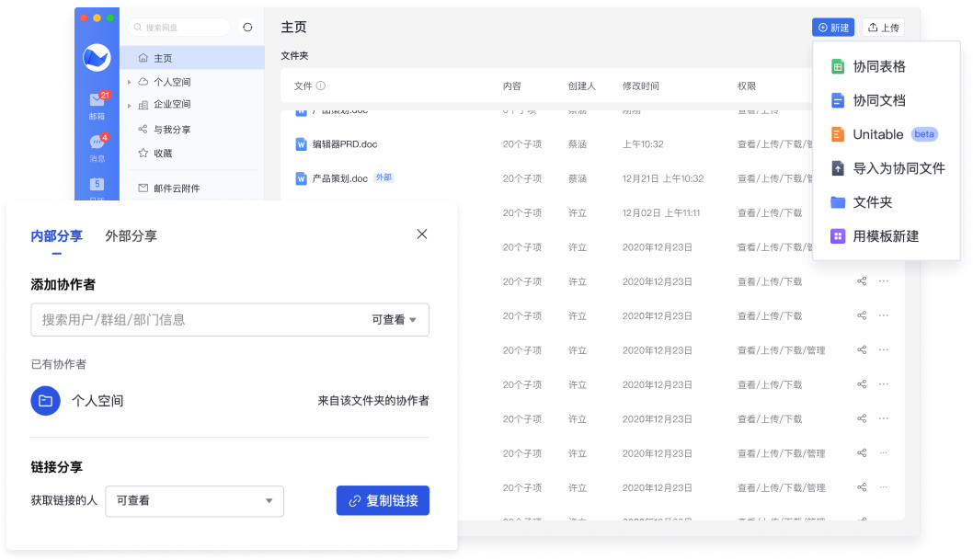Click the 复制链接 button

383,501
